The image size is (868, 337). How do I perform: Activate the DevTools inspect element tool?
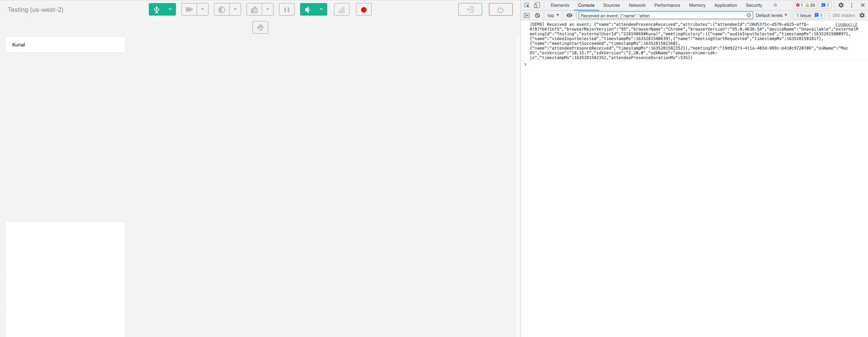pos(527,5)
